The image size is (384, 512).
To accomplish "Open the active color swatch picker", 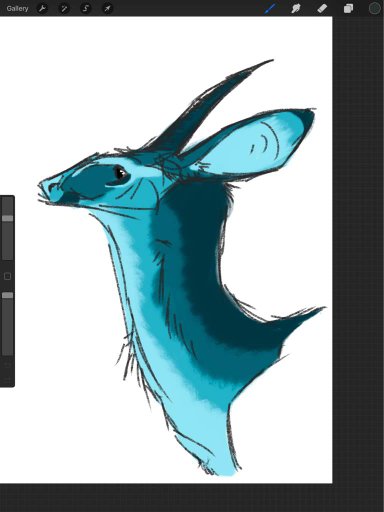I will point(375,8).
